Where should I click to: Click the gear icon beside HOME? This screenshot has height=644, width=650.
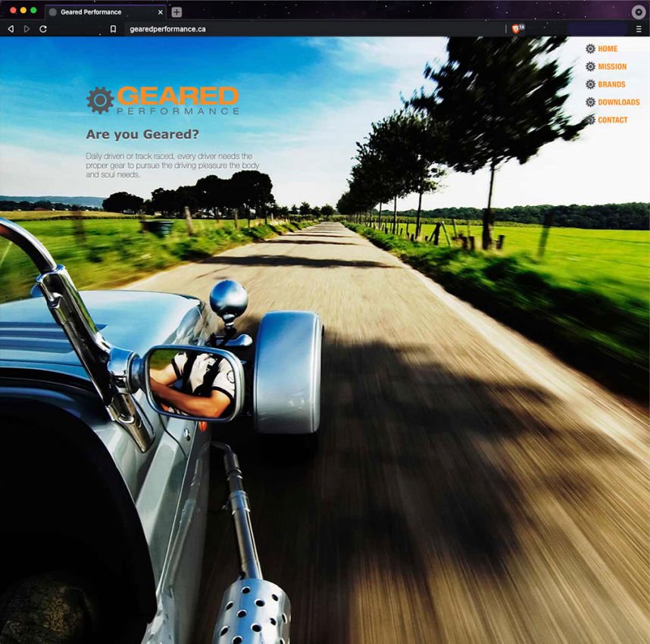click(591, 48)
